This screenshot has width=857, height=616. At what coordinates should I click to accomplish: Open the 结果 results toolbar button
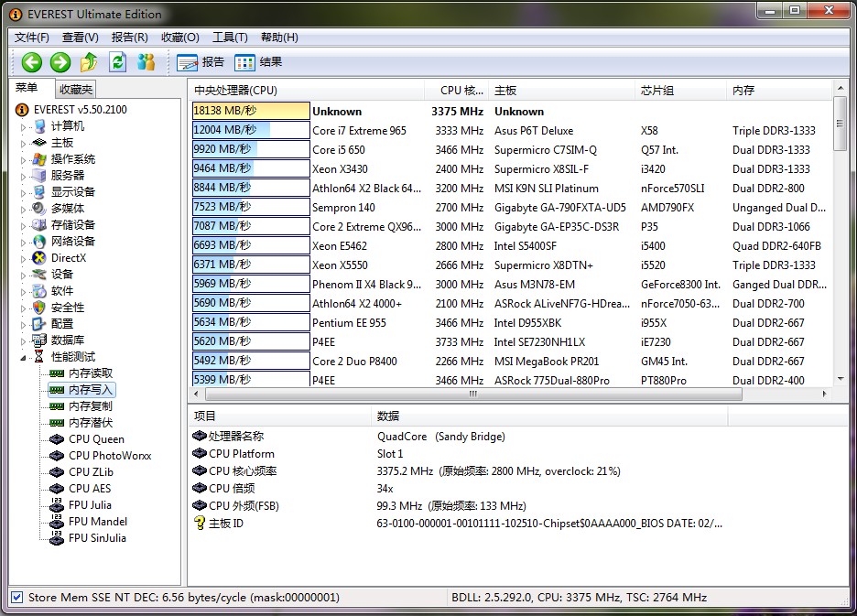258,62
